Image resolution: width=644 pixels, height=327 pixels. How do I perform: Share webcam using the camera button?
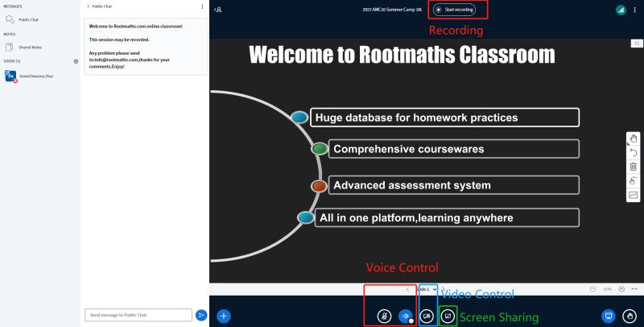coord(427,316)
